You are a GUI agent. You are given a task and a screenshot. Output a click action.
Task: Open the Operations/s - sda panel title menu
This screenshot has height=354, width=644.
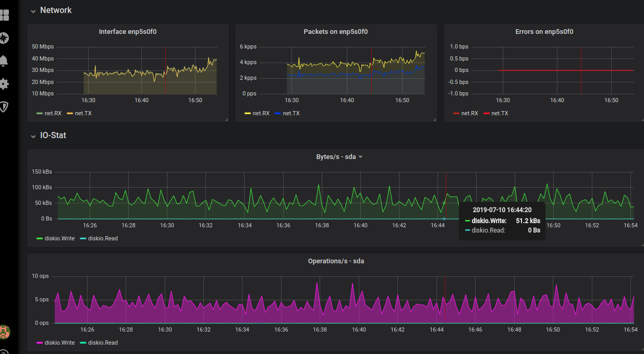(x=336, y=261)
